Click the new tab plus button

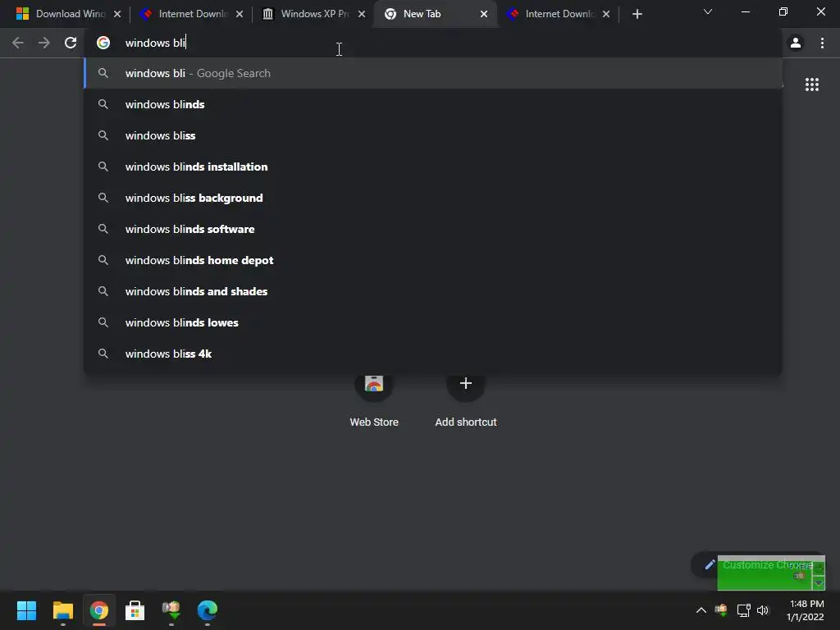(x=637, y=14)
